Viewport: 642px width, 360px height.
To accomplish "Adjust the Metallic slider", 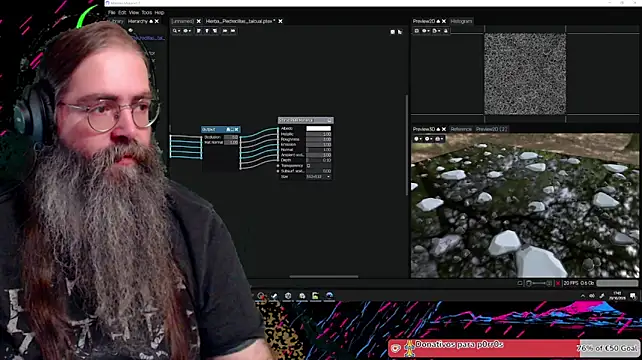I will (319, 134).
